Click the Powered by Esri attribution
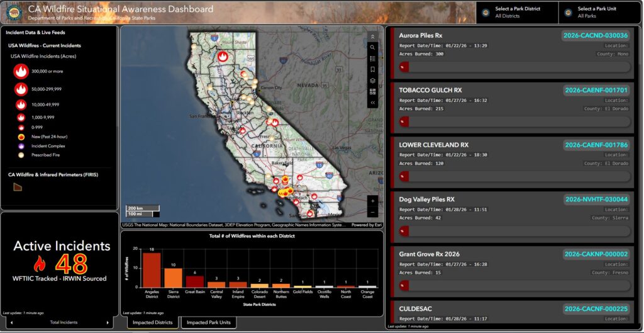 [366, 225]
